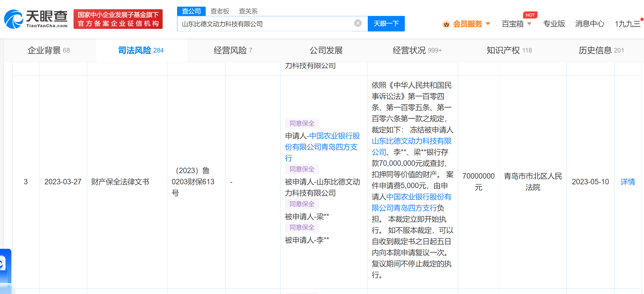Click the 同意保全 tag above 申请人
This screenshot has width=644, height=294.
click(302, 123)
